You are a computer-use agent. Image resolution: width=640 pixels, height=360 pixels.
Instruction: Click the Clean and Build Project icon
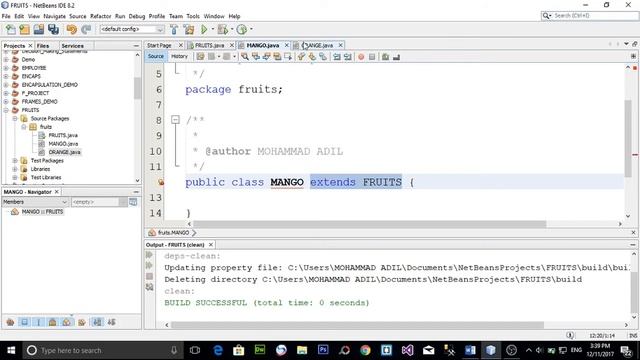click(x=189, y=29)
